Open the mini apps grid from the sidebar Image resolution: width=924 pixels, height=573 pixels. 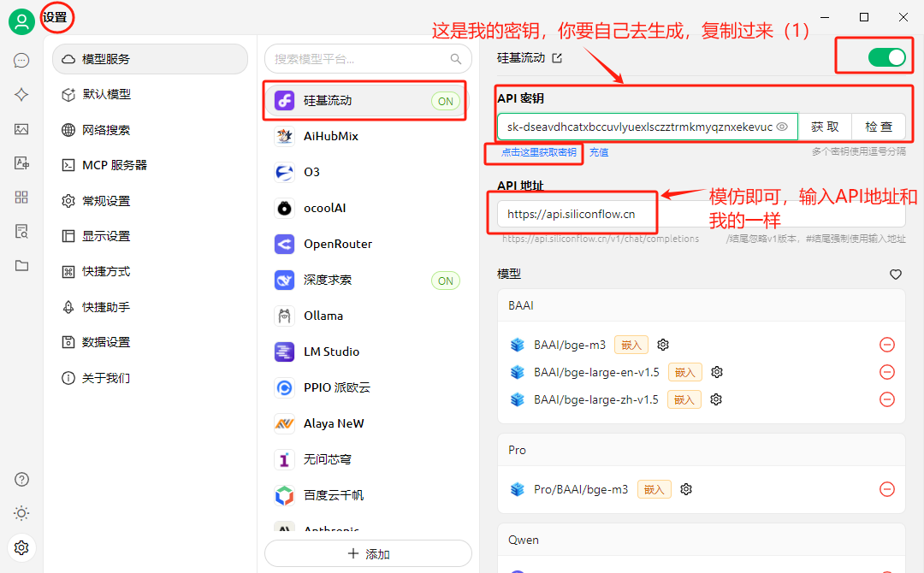click(21, 198)
